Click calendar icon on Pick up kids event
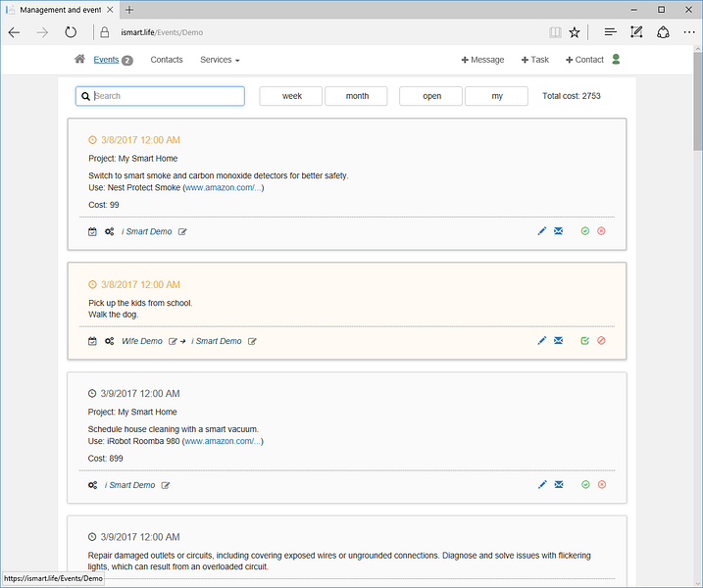Image resolution: width=703 pixels, height=588 pixels. click(x=92, y=341)
